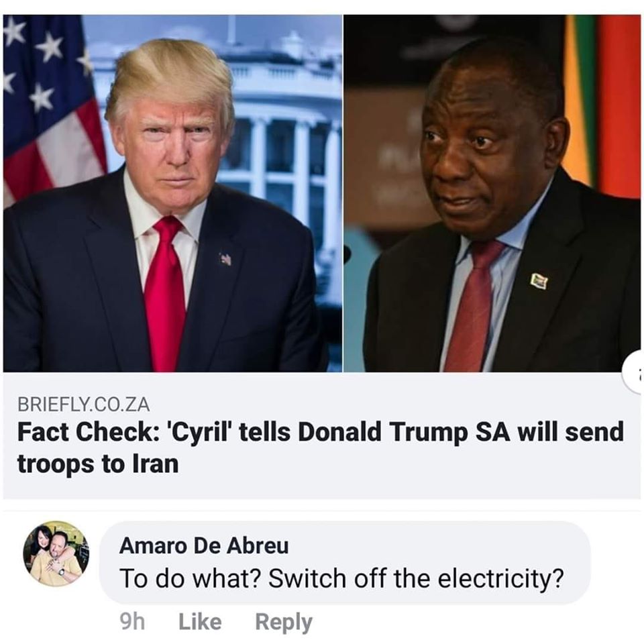Select the comment text about switching off electricity
The width and height of the screenshot is (644, 644).
tap(341, 578)
